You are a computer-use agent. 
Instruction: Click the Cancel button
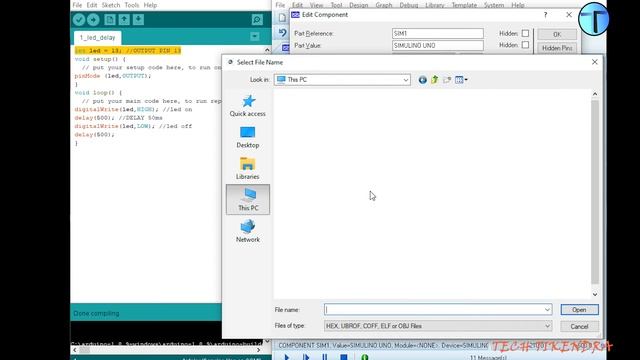[x=580, y=327]
